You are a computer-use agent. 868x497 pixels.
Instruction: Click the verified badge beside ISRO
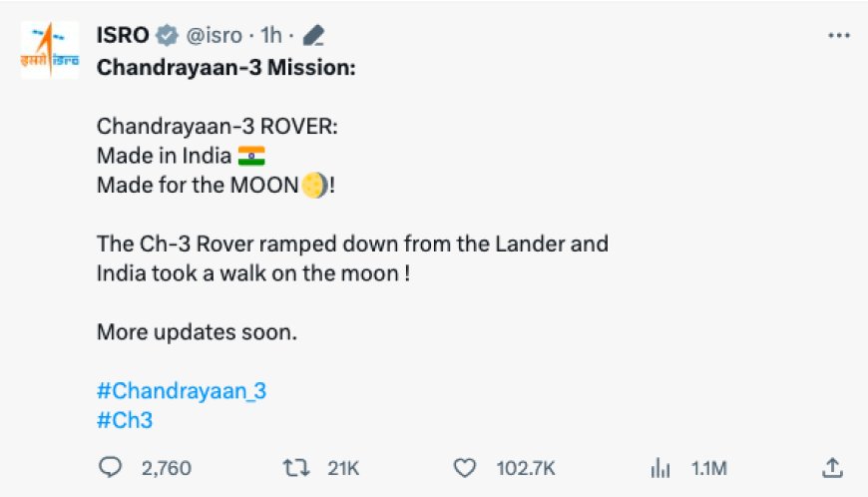click(167, 35)
